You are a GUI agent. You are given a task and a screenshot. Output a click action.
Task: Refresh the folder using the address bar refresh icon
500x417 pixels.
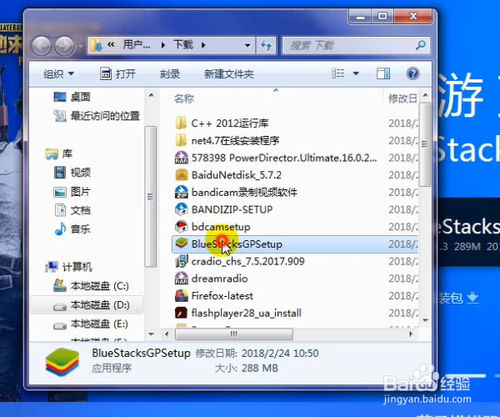pos(266,45)
